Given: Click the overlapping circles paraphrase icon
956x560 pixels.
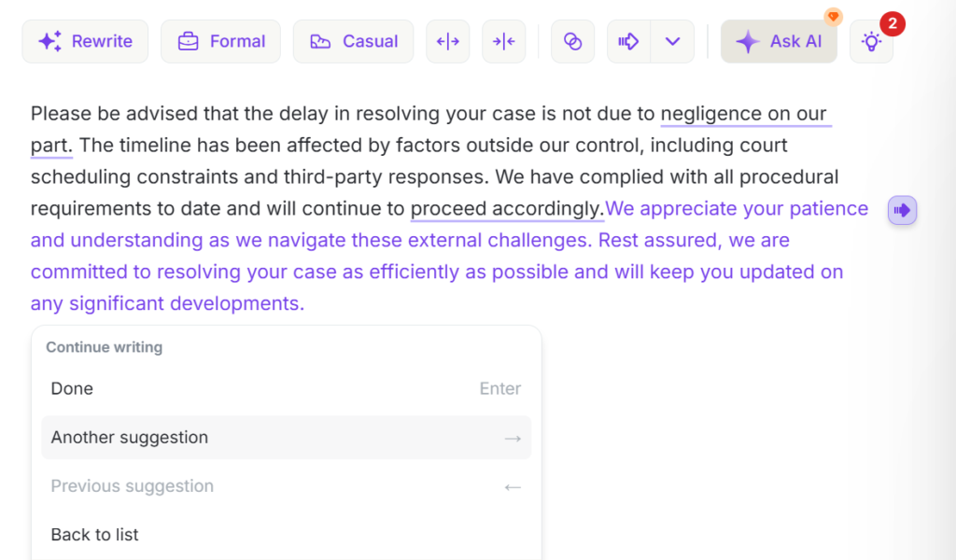Looking at the screenshot, I should tap(573, 41).
